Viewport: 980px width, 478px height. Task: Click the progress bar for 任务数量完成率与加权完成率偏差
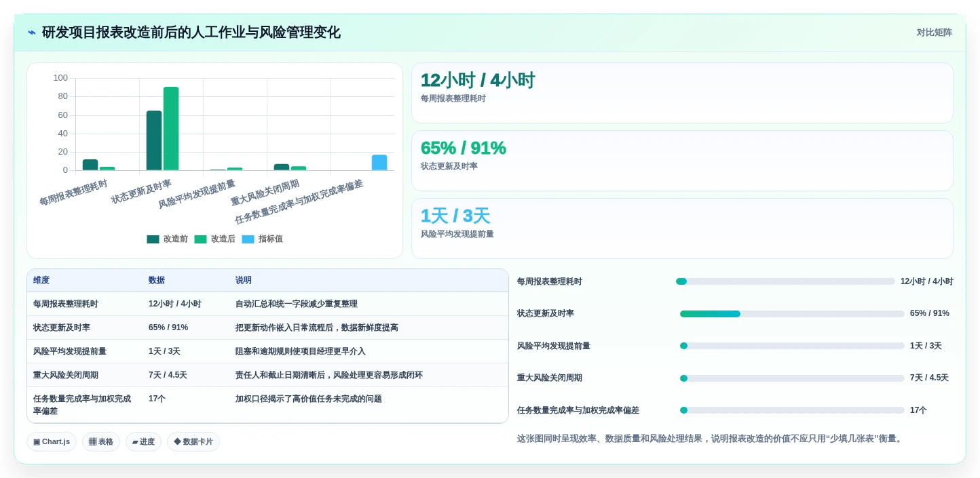(x=792, y=410)
